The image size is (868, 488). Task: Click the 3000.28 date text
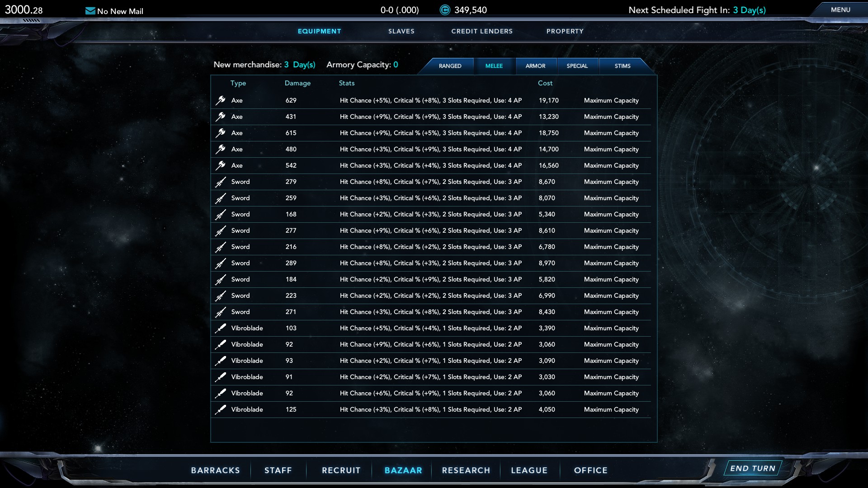click(x=24, y=9)
